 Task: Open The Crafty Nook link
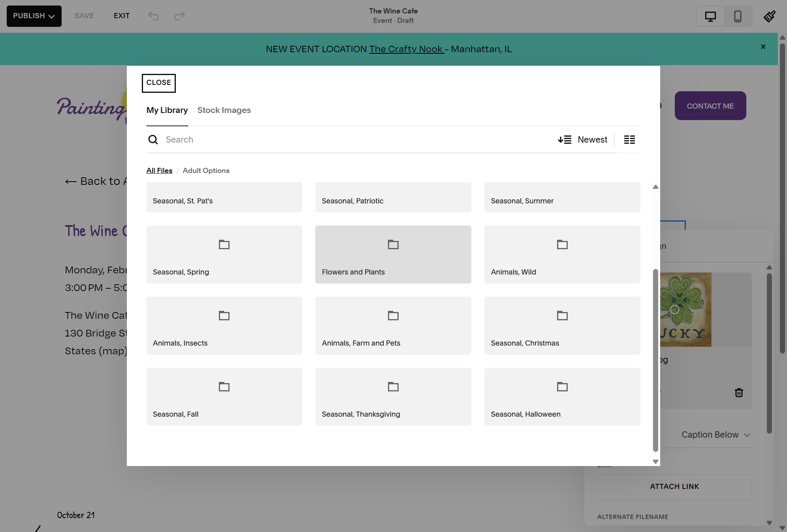pyautogui.click(x=407, y=49)
